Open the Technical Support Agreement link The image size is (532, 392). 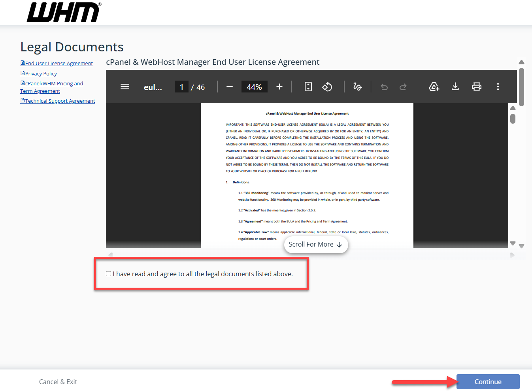tap(58, 101)
